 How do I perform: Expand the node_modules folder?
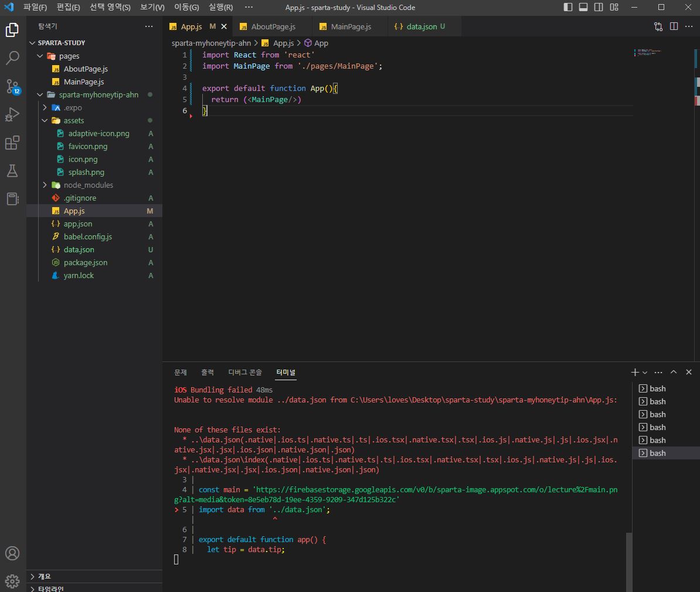click(x=94, y=185)
